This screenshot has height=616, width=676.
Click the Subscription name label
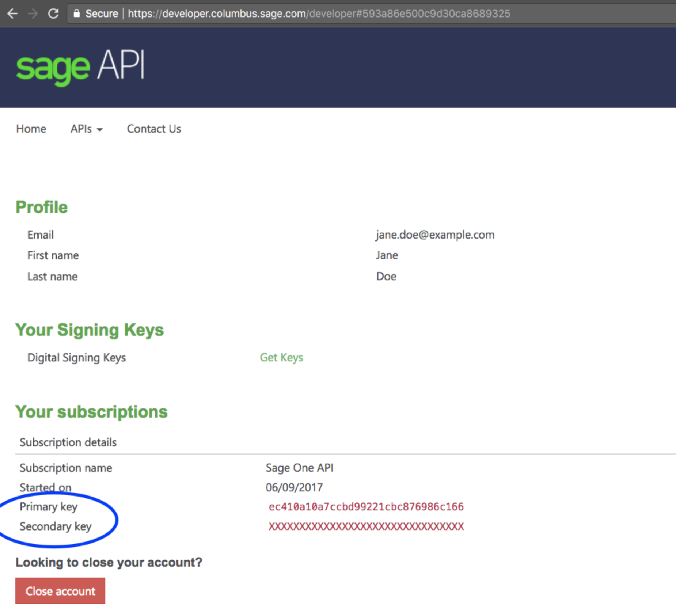pyautogui.click(x=66, y=468)
